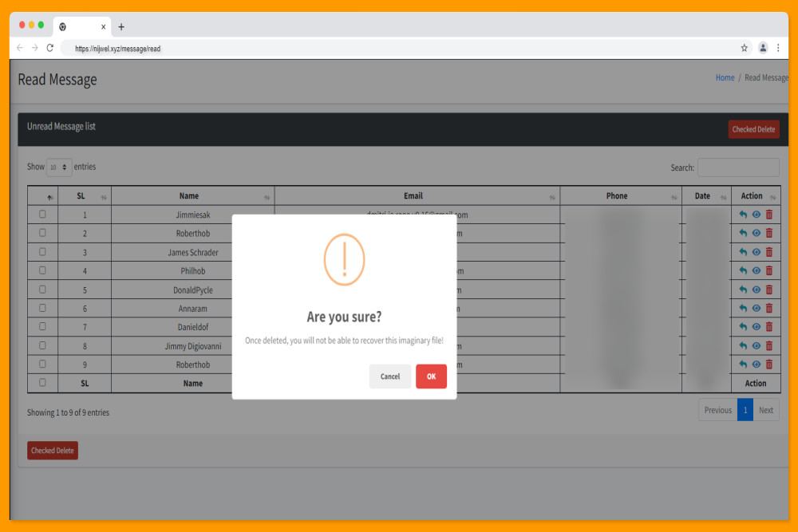Open the browser profile avatar menu
This screenshot has width=798, height=532.
pos(763,48)
